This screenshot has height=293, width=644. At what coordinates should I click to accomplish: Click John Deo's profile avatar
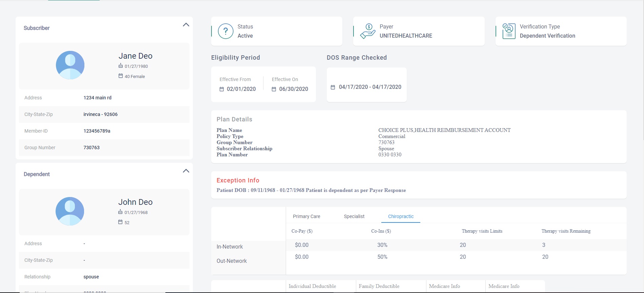pyautogui.click(x=70, y=211)
